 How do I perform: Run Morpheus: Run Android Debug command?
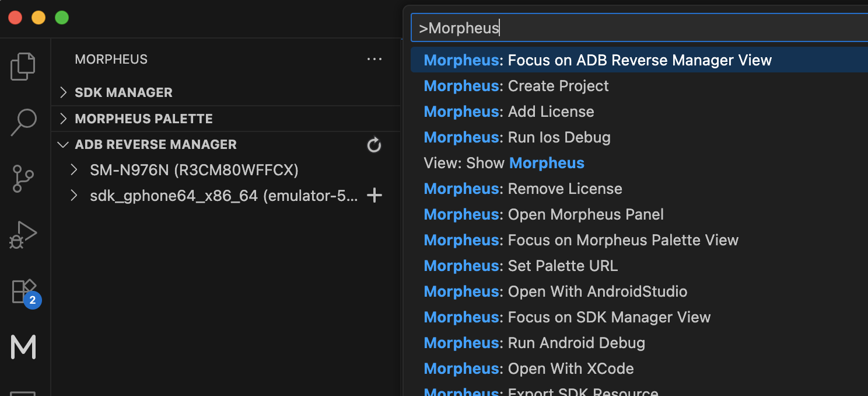pos(639,343)
